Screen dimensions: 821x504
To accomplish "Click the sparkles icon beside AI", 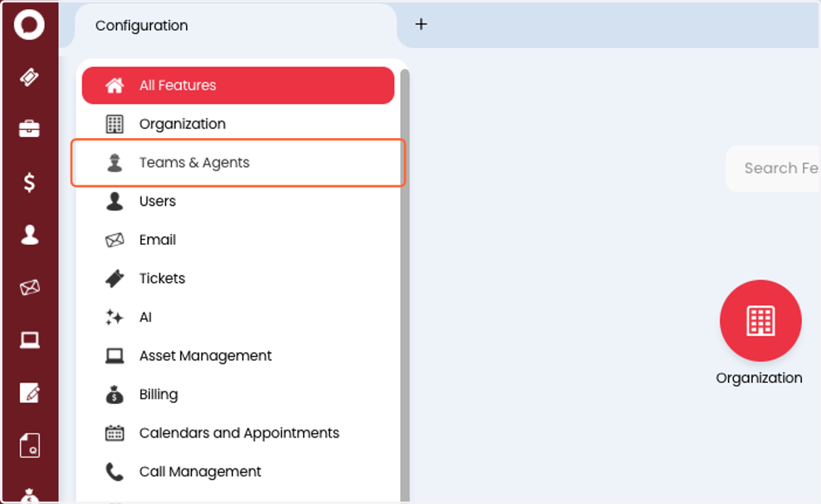I will point(114,317).
